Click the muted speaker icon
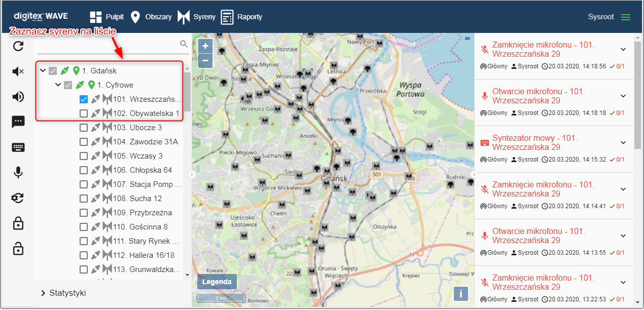Viewport: 644px width, 310px height. pyautogui.click(x=18, y=71)
